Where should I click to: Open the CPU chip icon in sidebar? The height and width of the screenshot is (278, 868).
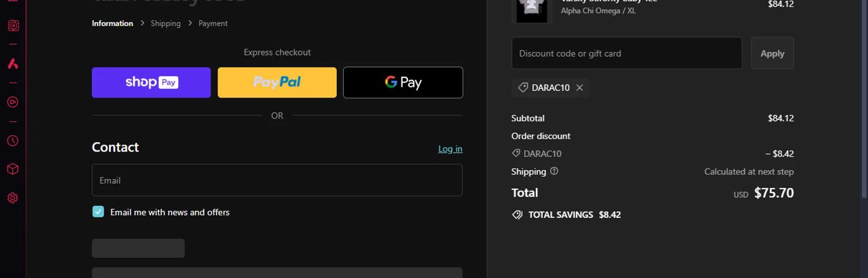tap(13, 25)
